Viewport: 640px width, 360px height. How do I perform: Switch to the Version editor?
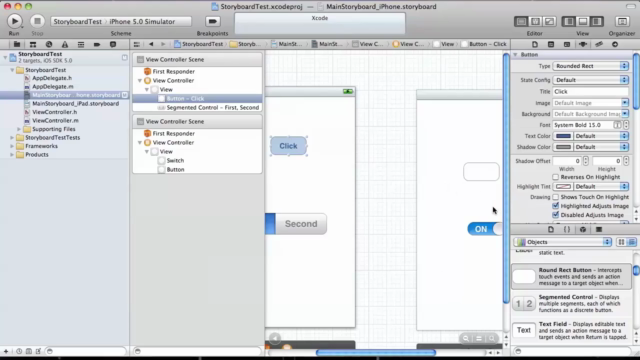click(x=549, y=21)
